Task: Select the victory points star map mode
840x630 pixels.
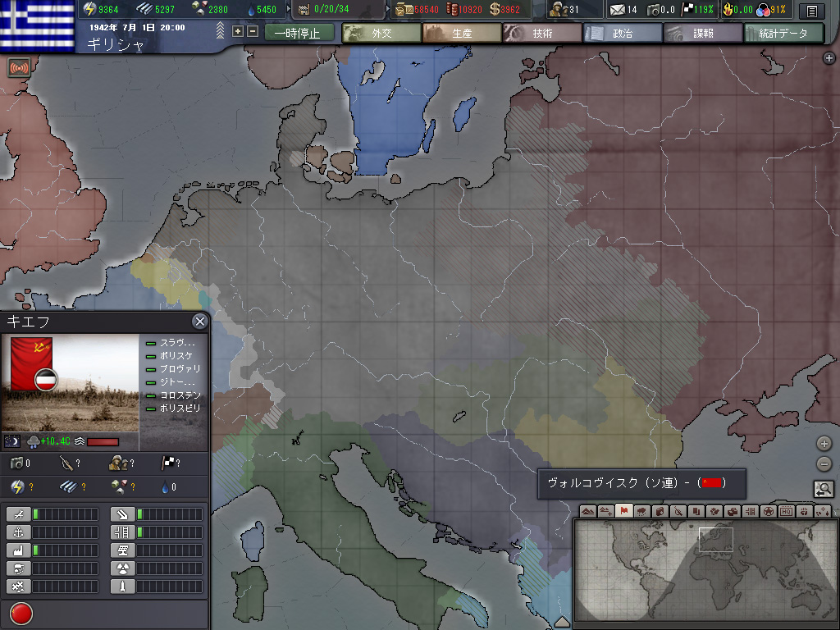Action: (x=768, y=512)
